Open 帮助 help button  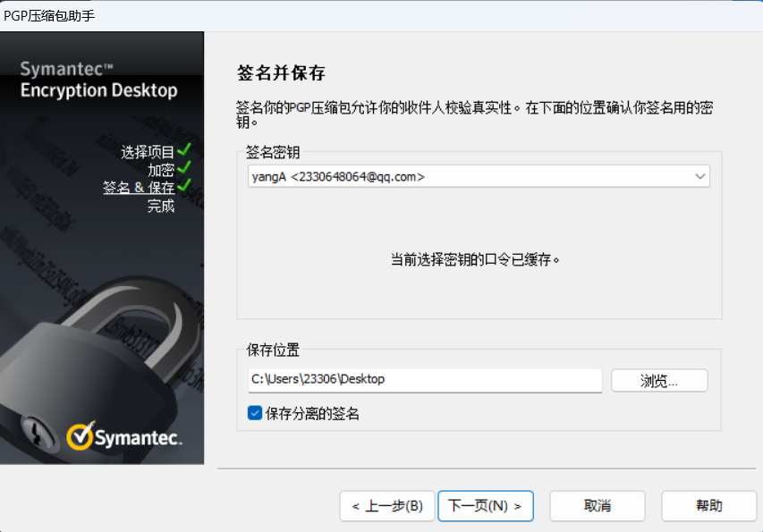coord(708,506)
